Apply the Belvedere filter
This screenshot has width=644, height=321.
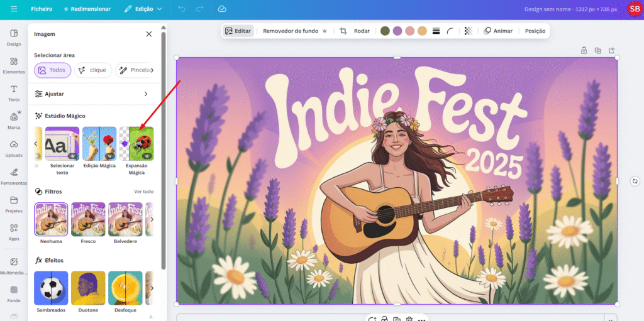125,223
